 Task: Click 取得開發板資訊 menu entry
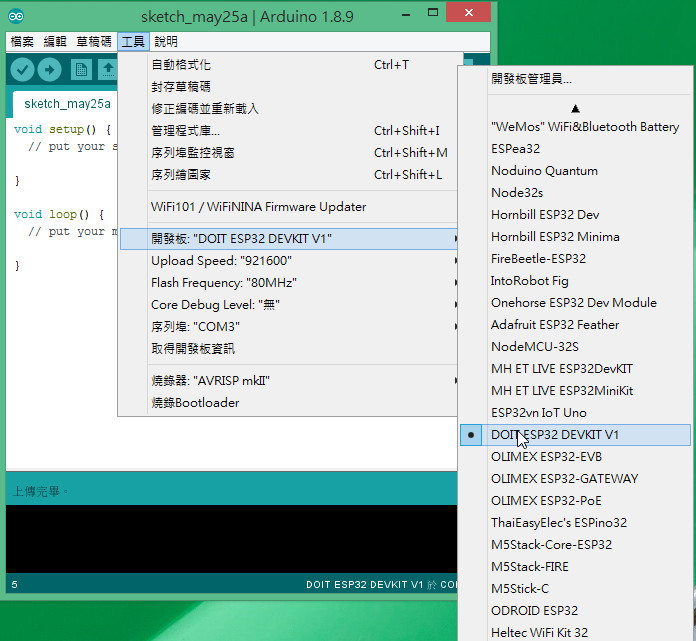289,348
